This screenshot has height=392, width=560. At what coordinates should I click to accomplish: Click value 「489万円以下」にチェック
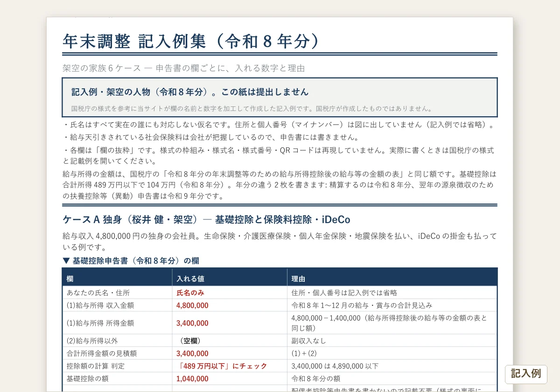click(x=222, y=366)
